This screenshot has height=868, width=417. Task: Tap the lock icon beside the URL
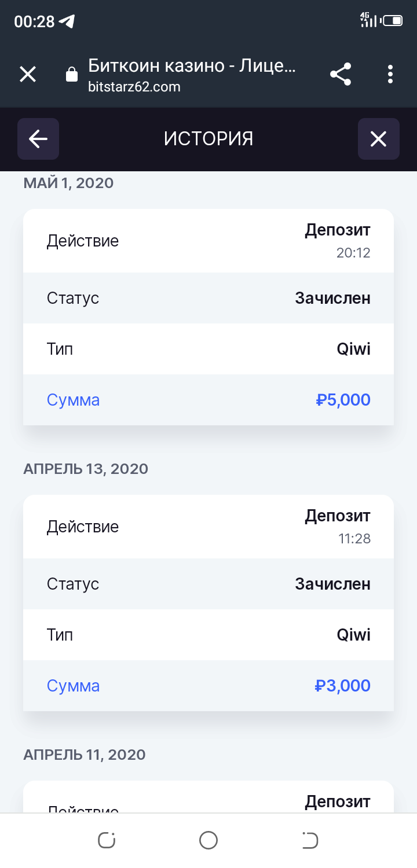pos(72,75)
